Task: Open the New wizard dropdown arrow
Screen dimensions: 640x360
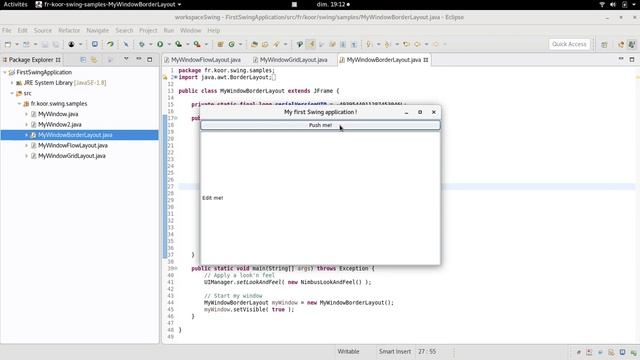Action: 17,44
